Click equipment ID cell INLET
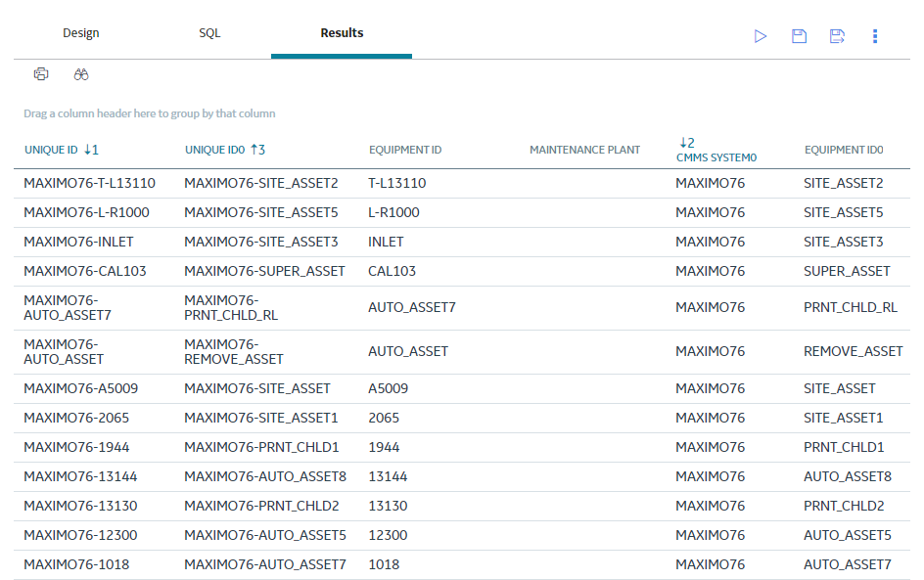This screenshot has width=924, height=580. point(386,242)
